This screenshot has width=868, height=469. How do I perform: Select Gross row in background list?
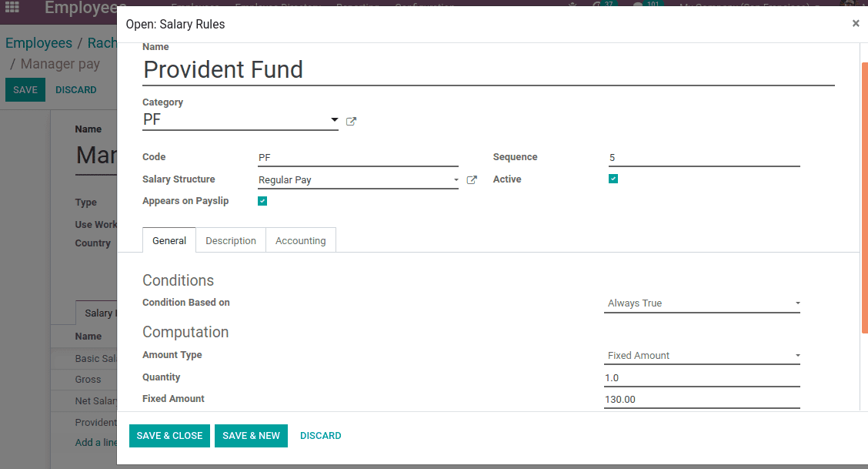[x=84, y=380]
